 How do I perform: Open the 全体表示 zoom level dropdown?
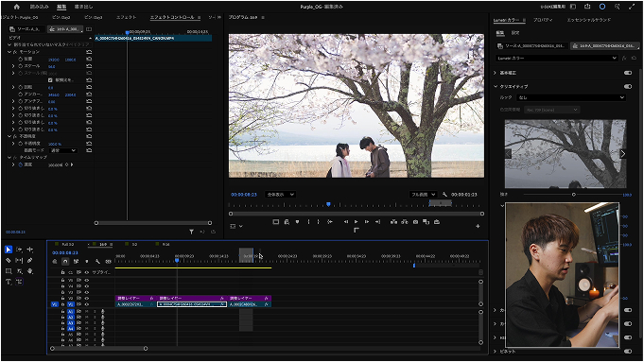point(281,195)
